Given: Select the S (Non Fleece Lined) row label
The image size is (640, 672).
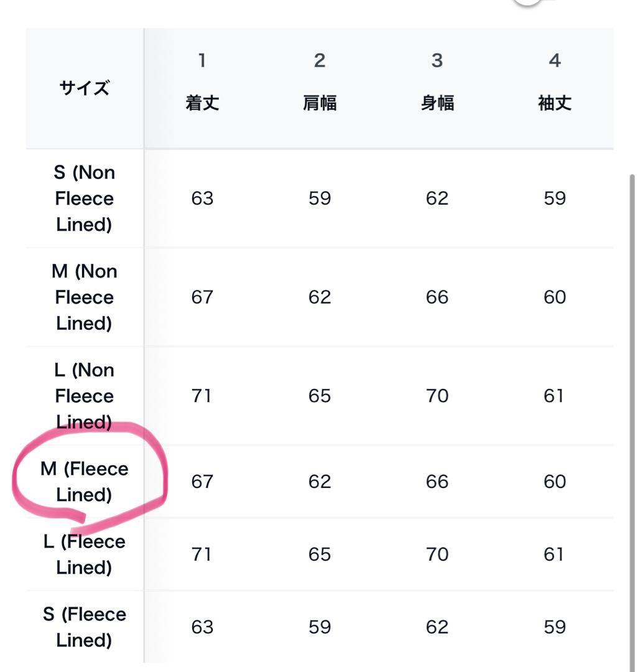Looking at the screenshot, I should pyautogui.click(x=85, y=198).
